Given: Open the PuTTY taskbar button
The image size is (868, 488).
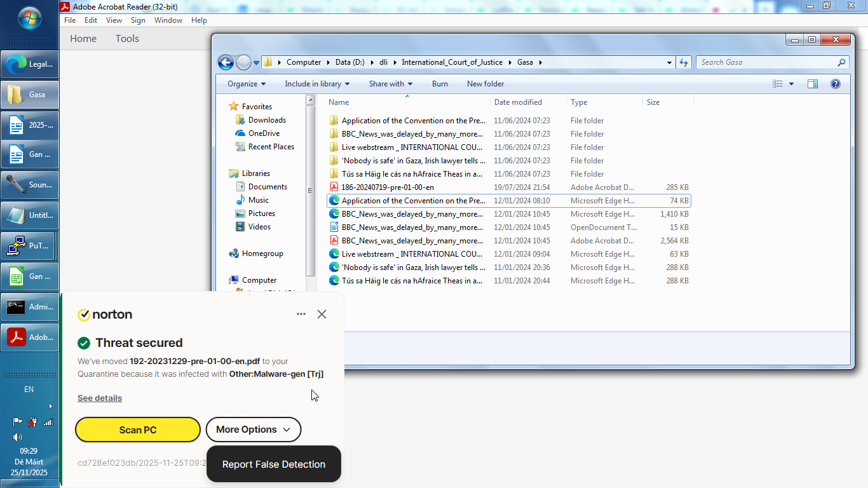Looking at the screenshot, I should [x=28, y=246].
